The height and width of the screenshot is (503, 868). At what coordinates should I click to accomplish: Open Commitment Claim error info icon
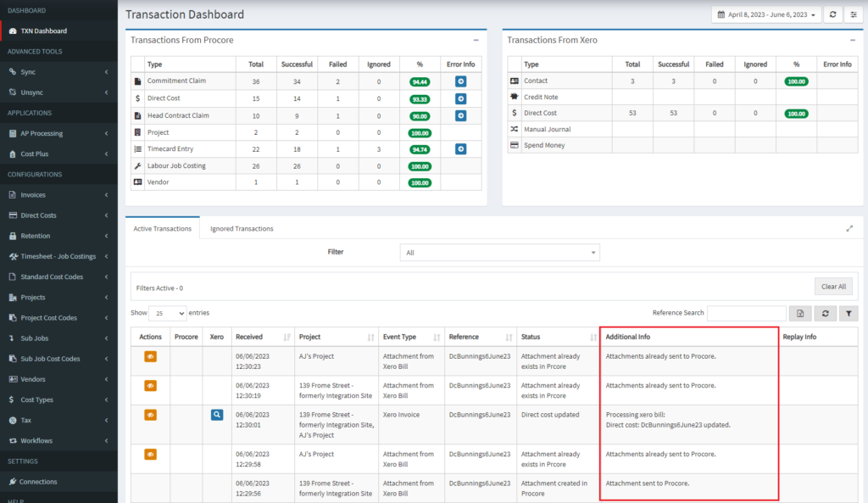pos(460,81)
